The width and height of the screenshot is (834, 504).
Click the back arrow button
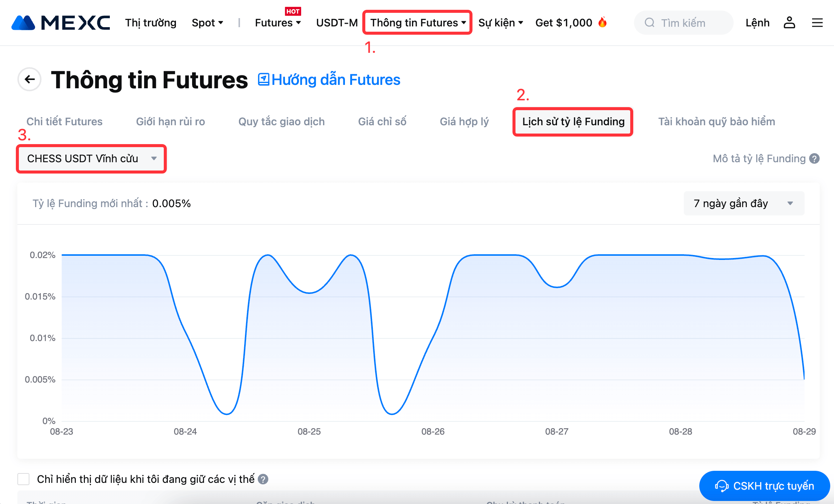click(x=29, y=79)
